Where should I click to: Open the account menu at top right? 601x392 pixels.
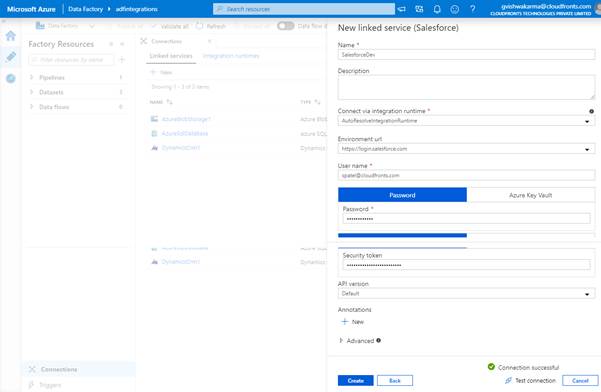point(546,9)
